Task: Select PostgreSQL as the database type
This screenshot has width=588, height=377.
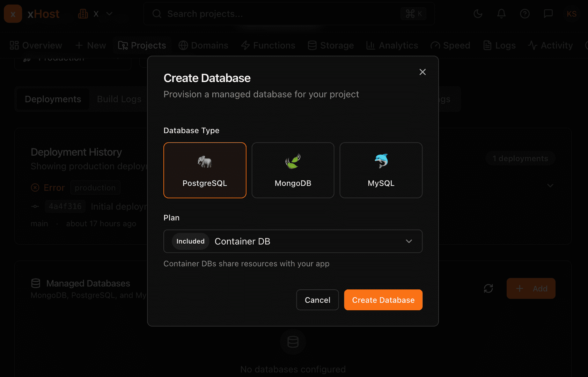Action: click(205, 170)
